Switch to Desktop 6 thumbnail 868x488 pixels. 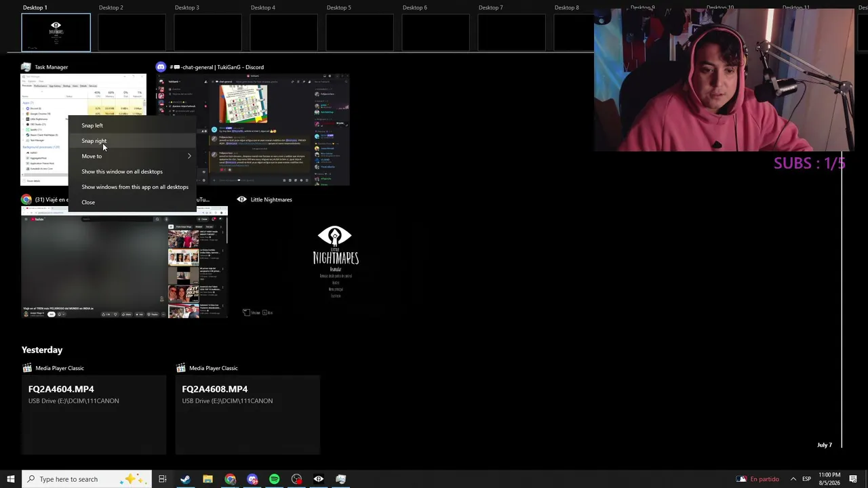pos(435,32)
